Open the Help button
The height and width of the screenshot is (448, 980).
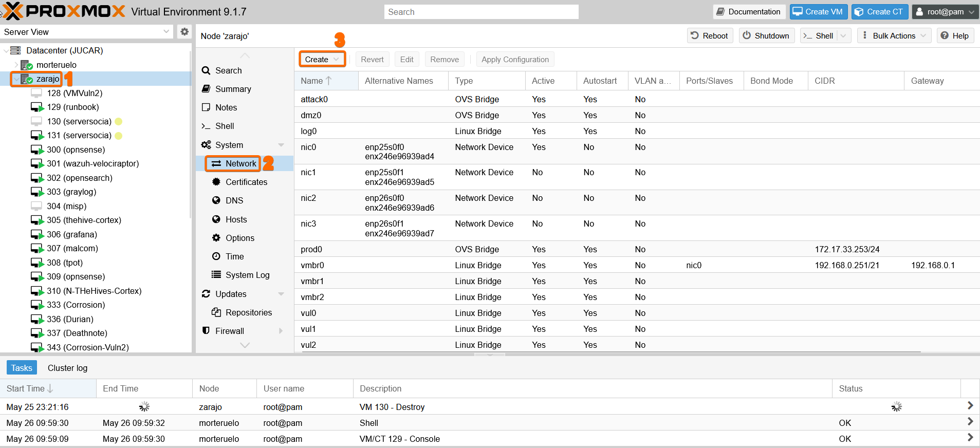(x=955, y=35)
